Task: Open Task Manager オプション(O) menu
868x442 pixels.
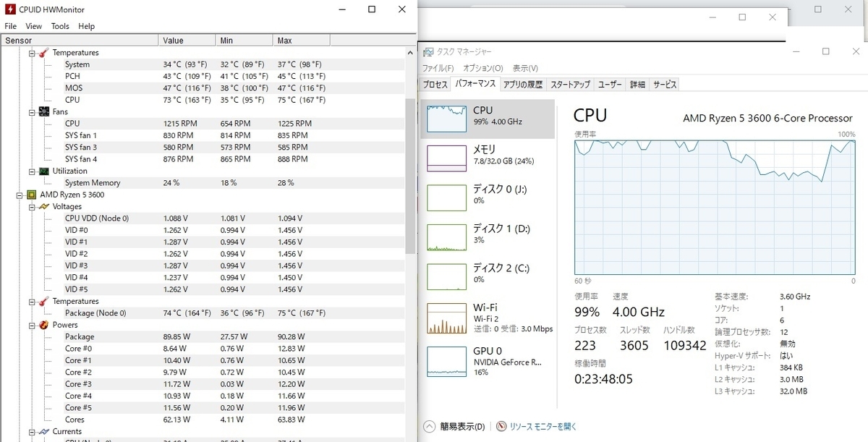Action: coord(483,68)
